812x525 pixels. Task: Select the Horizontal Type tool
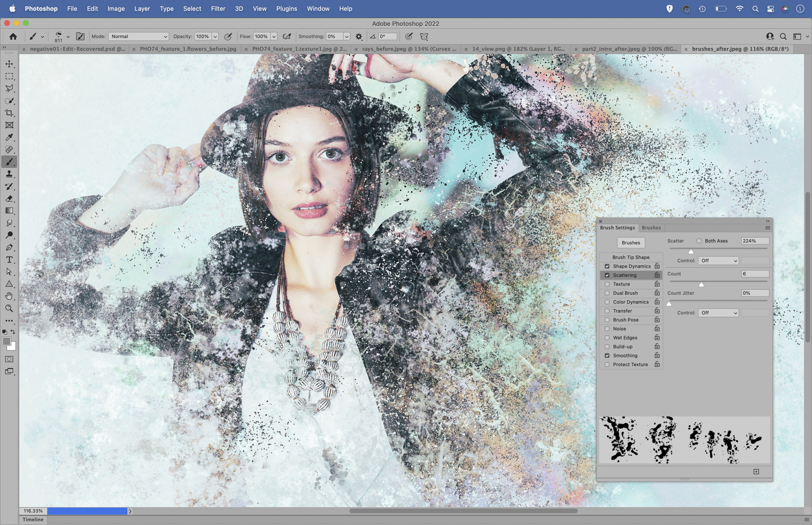point(9,259)
